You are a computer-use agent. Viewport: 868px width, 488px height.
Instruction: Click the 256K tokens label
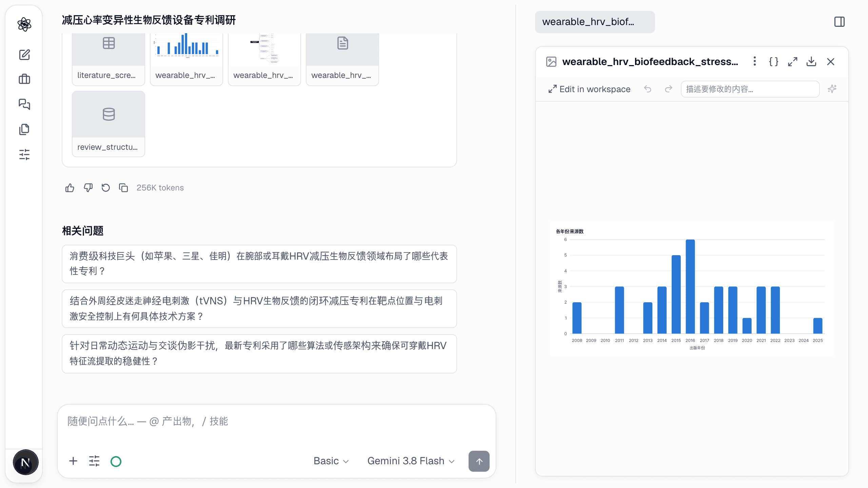pyautogui.click(x=160, y=188)
